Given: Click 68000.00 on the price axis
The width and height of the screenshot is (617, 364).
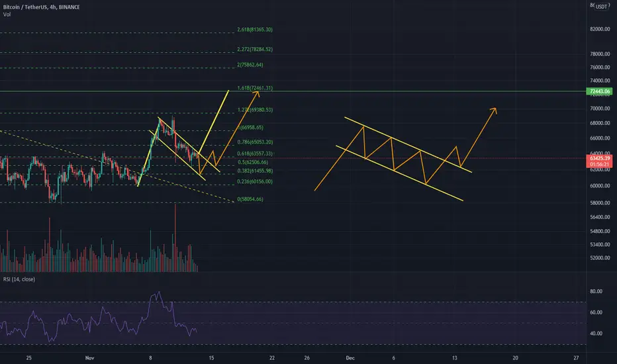Looking at the screenshot, I should click(600, 123).
